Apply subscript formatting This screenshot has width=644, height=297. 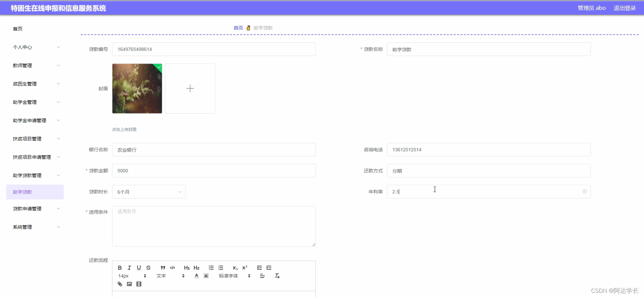click(x=235, y=268)
